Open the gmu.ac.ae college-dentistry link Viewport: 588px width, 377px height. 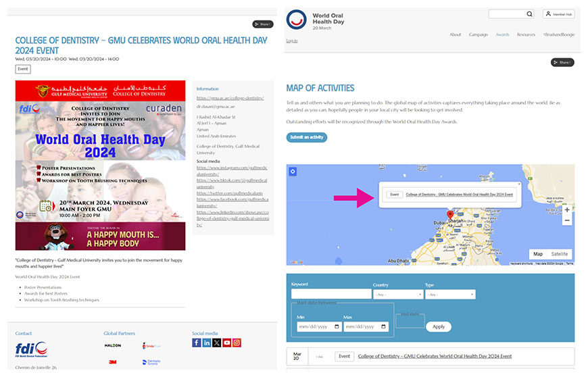[230, 98]
